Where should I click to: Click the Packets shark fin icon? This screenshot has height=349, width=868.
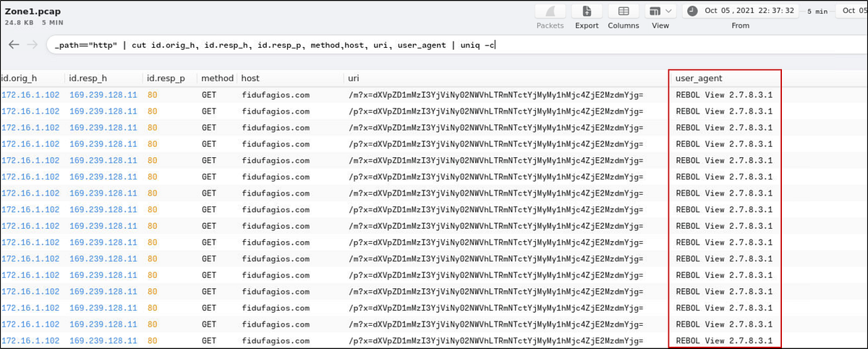tap(550, 12)
